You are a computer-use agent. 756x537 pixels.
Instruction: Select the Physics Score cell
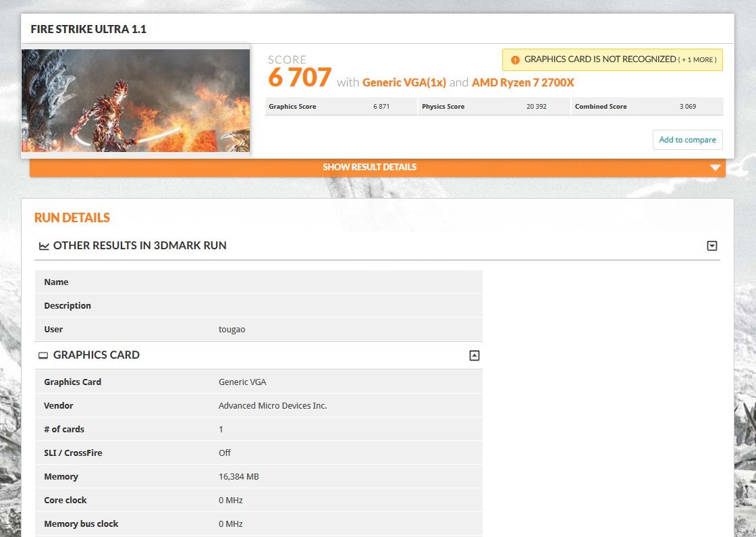click(493, 107)
